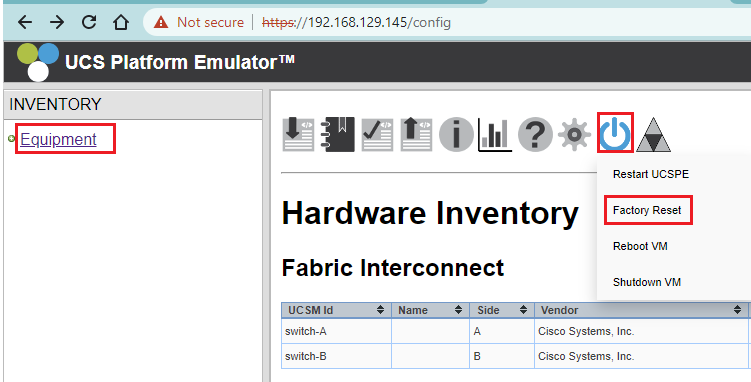Screen dimensions: 751x382
Task: Open the Equipment link
Action: coord(58,139)
